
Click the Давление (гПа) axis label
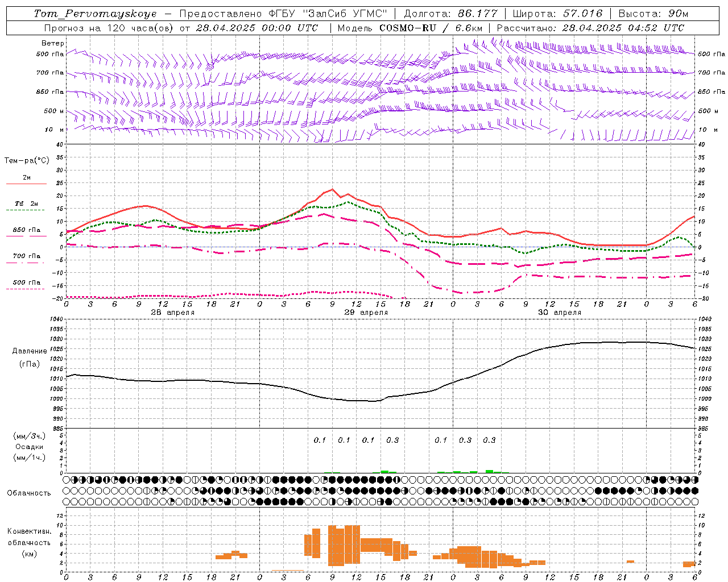click(28, 357)
